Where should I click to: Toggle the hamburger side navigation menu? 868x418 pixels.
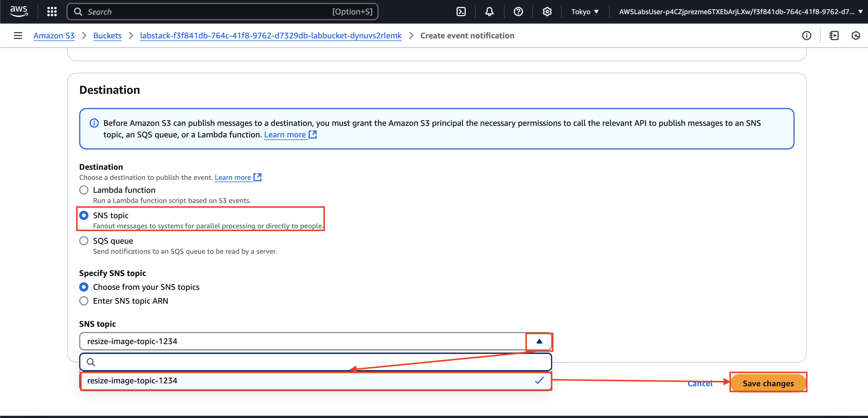click(18, 36)
